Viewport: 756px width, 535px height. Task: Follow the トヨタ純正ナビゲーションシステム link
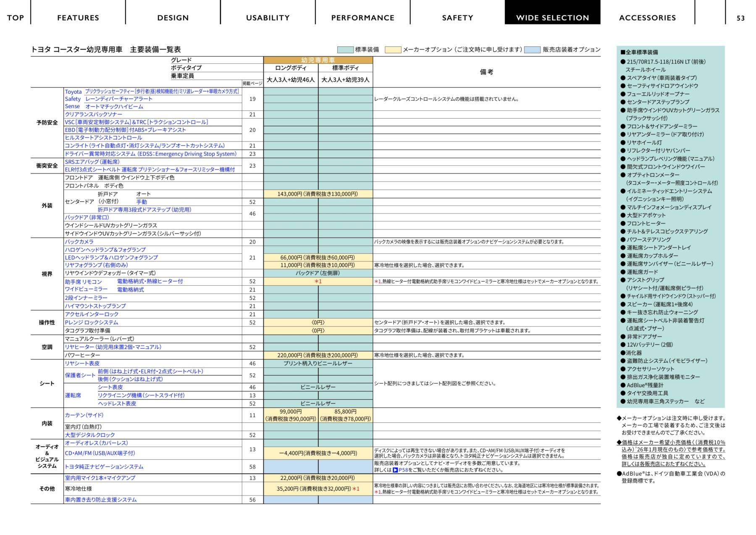tap(104, 466)
